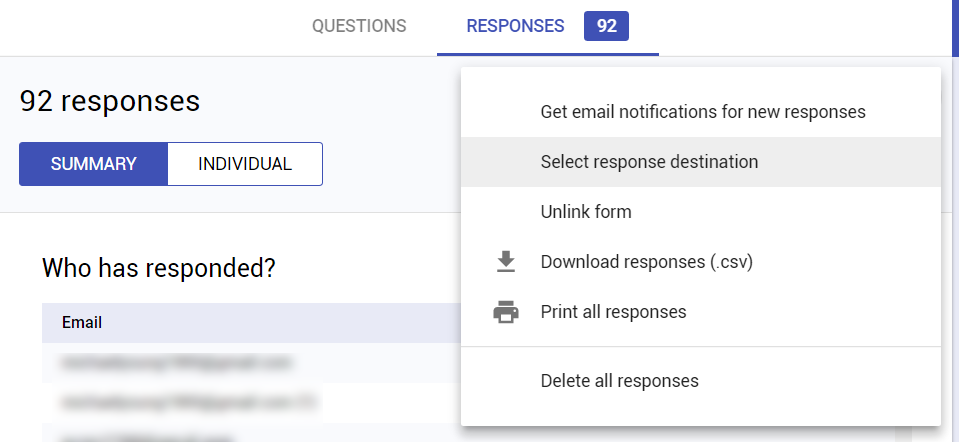Click the partially visible third email row

point(251,433)
